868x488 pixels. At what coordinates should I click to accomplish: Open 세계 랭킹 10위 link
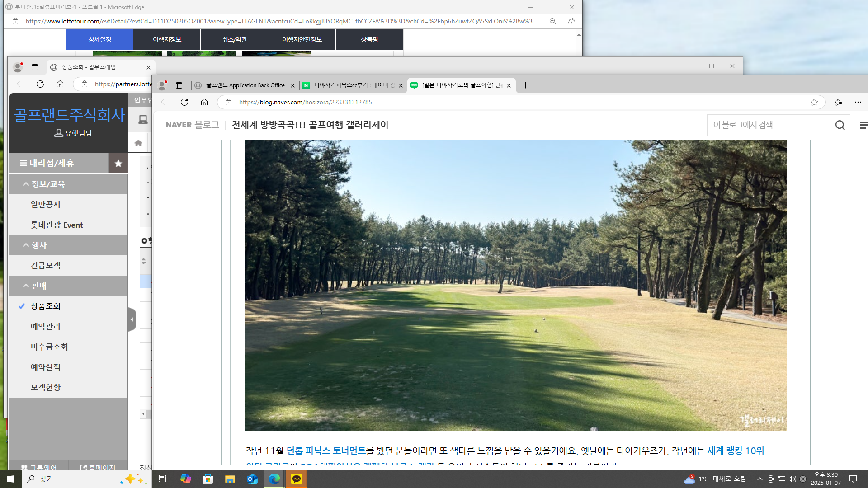736,450
